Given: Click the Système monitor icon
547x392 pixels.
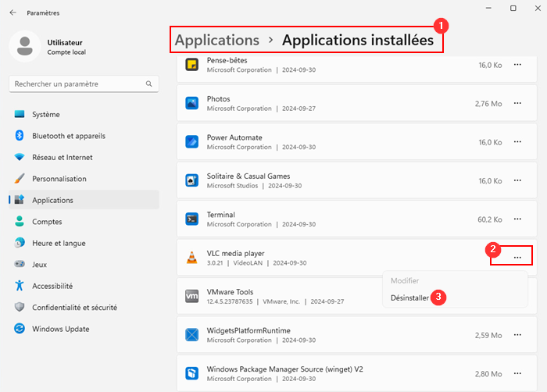Looking at the screenshot, I should pos(20,114).
